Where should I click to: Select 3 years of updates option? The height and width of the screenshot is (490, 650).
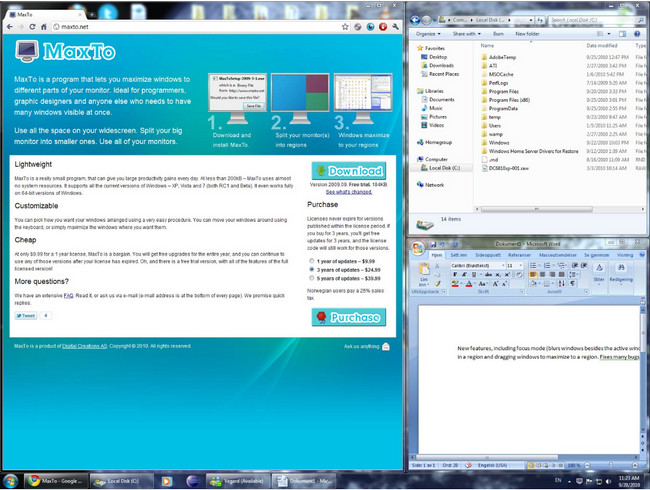[312, 270]
